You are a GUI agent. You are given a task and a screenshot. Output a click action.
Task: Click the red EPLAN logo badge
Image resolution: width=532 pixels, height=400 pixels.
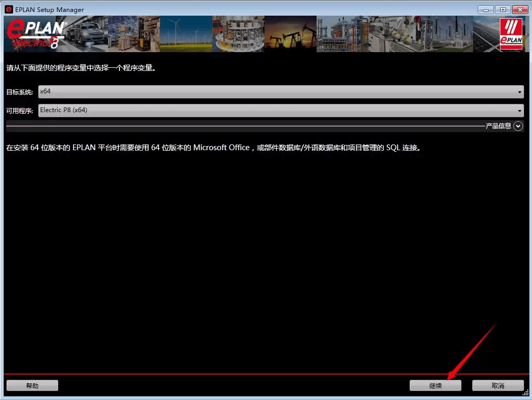511,33
